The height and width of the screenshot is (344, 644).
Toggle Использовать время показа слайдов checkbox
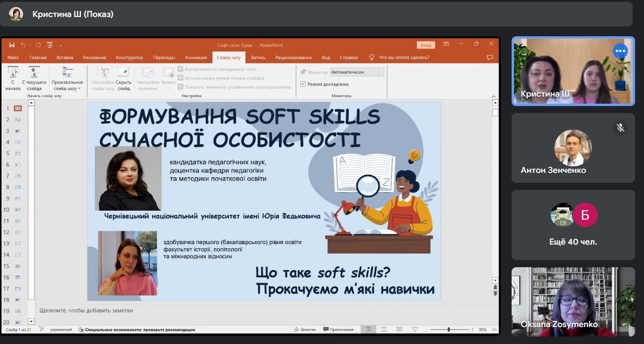pos(180,78)
